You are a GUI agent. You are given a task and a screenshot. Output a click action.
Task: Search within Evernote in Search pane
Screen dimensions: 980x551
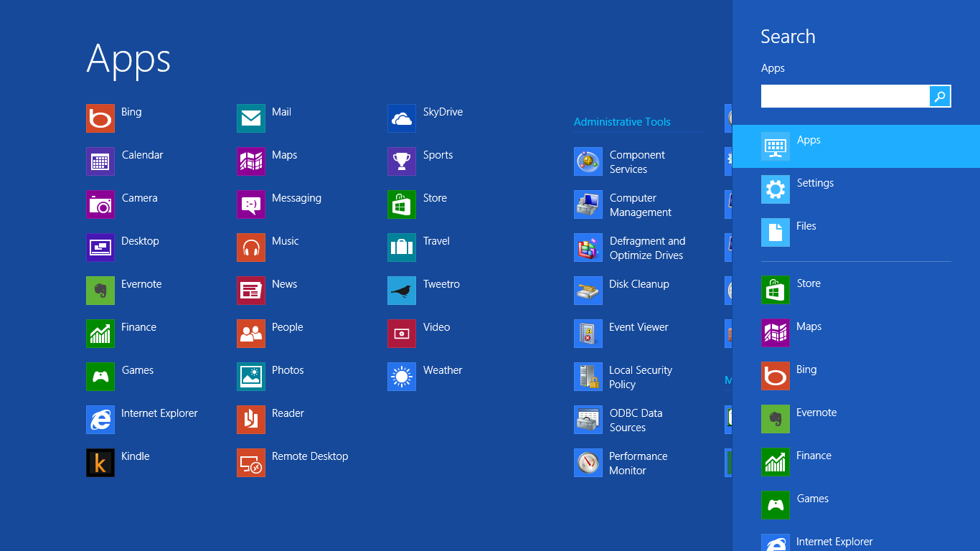tap(856, 419)
